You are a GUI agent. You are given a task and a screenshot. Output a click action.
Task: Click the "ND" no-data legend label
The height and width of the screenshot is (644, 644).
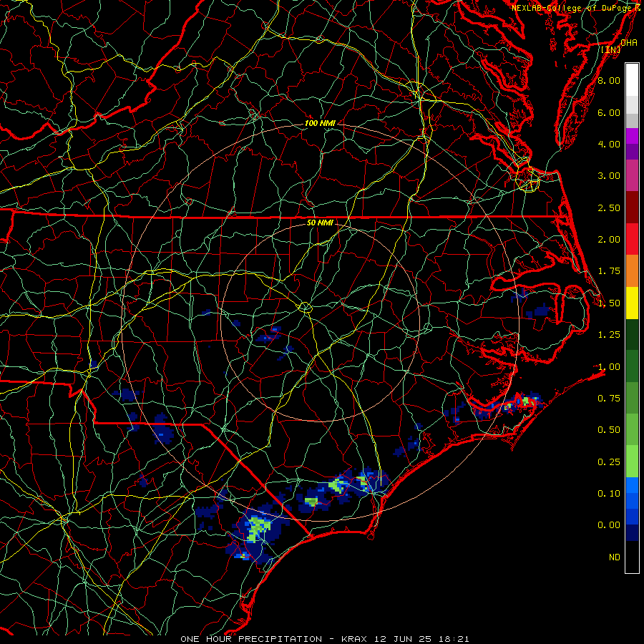click(x=615, y=557)
